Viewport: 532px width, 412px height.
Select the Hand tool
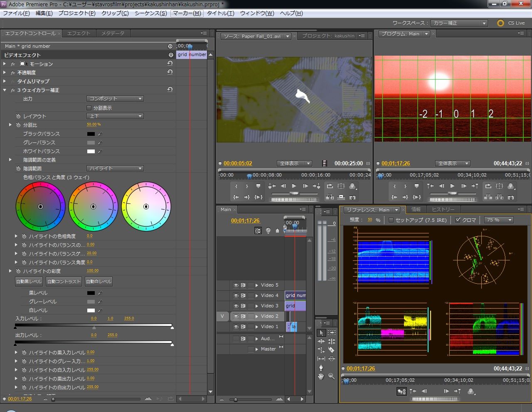pyautogui.click(x=321, y=376)
